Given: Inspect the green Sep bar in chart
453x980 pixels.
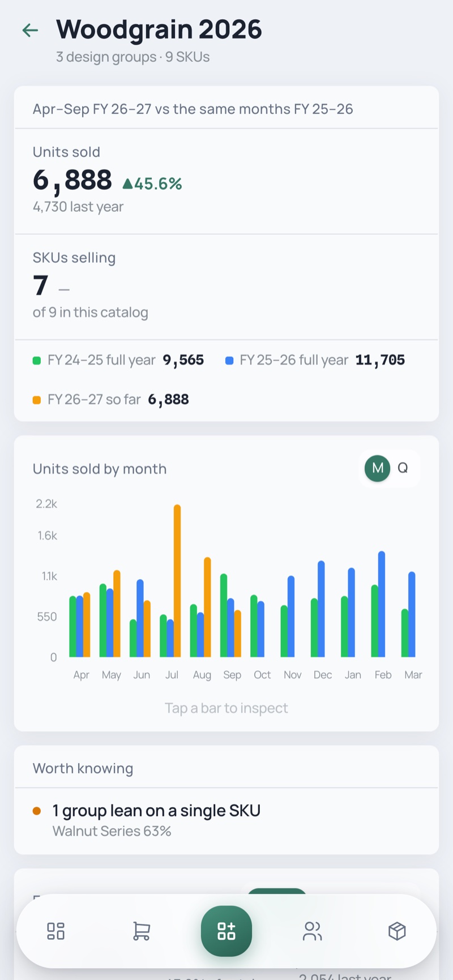Looking at the screenshot, I should (x=224, y=615).
